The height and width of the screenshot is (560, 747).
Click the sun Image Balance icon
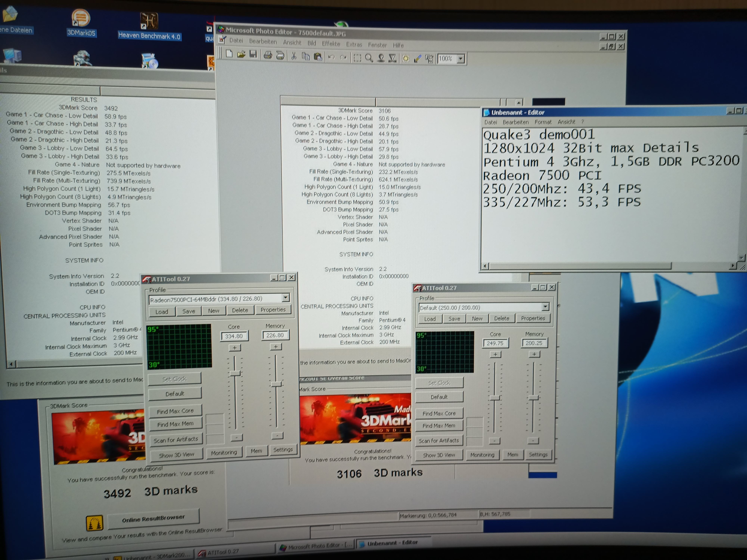coord(406,59)
